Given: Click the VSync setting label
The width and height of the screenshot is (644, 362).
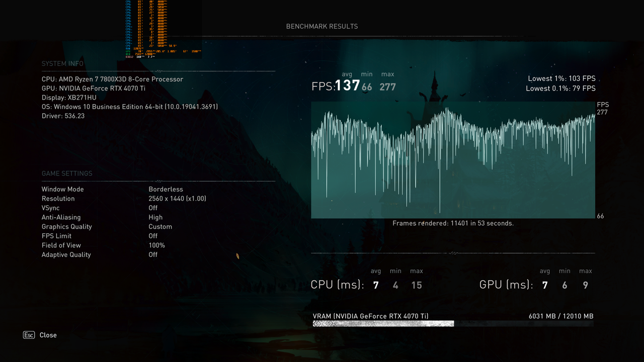Looking at the screenshot, I should point(50,208).
